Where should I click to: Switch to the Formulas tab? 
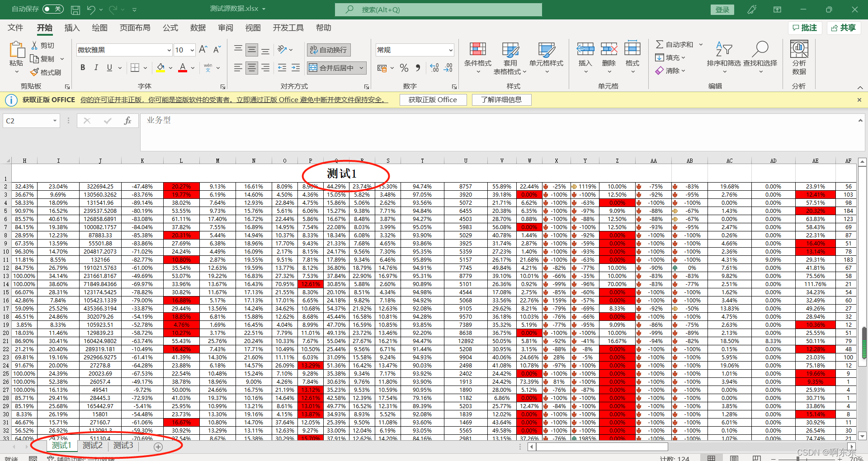click(x=170, y=28)
